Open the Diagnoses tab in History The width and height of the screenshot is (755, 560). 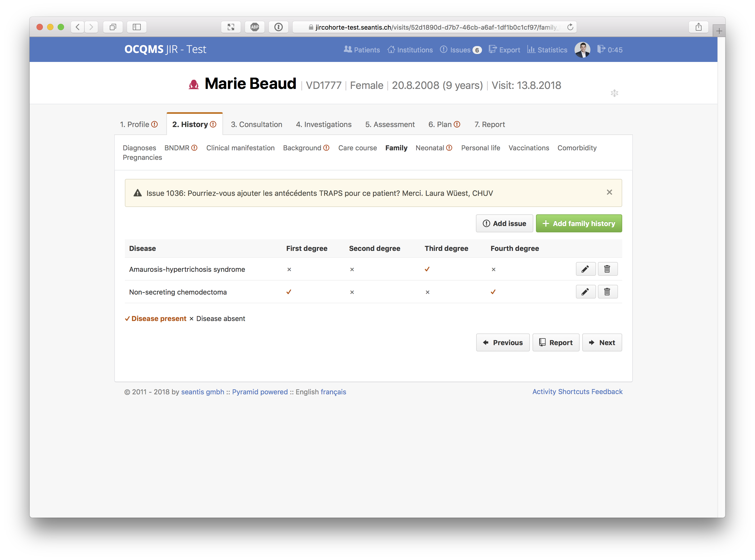[x=139, y=148]
